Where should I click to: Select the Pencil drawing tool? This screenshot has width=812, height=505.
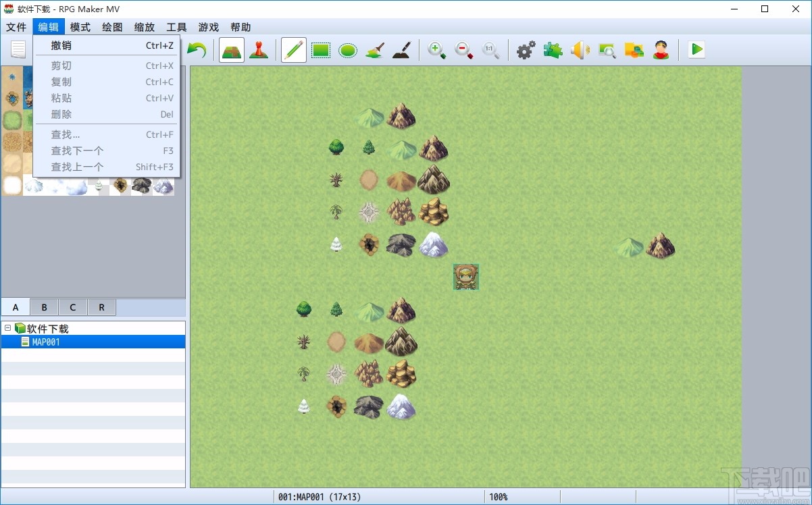(293, 49)
